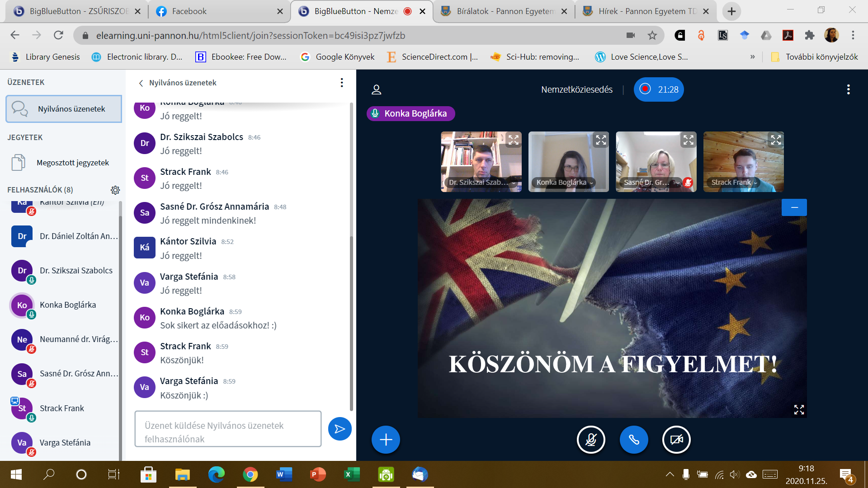Minimize presentation with blue minus button

pos(794,207)
